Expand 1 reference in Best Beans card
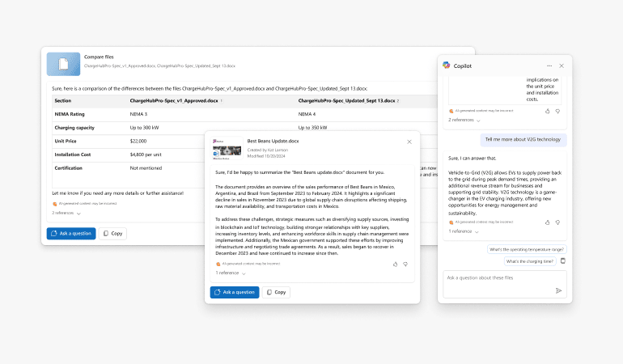This screenshot has height=364, width=623. pyautogui.click(x=231, y=273)
